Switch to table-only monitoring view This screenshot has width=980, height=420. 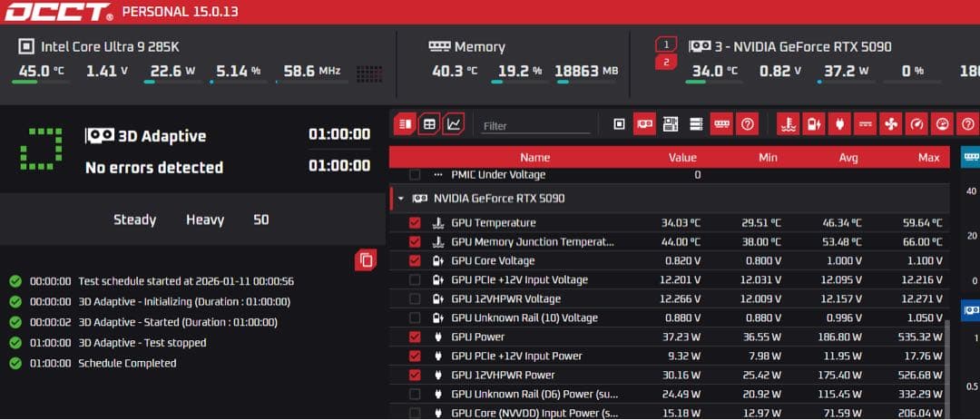pos(429,124)
